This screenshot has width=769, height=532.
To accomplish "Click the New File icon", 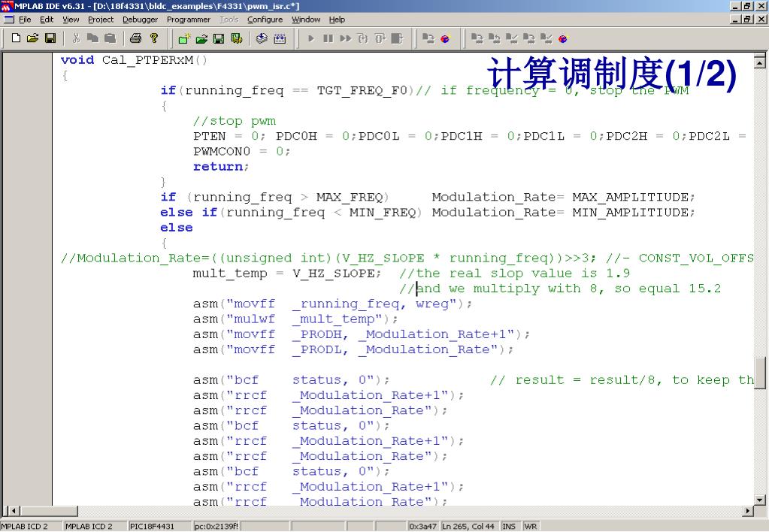I will click(16, 38).
